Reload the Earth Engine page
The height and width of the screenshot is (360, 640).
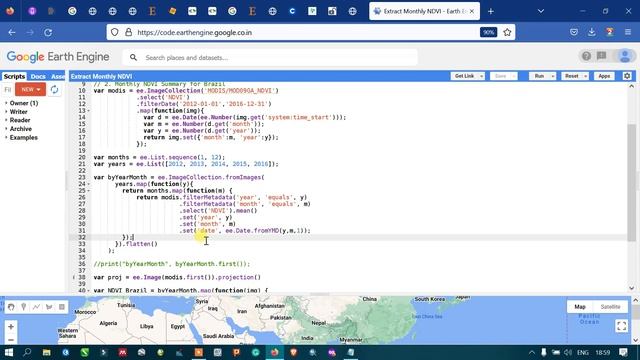coord(48,32)
